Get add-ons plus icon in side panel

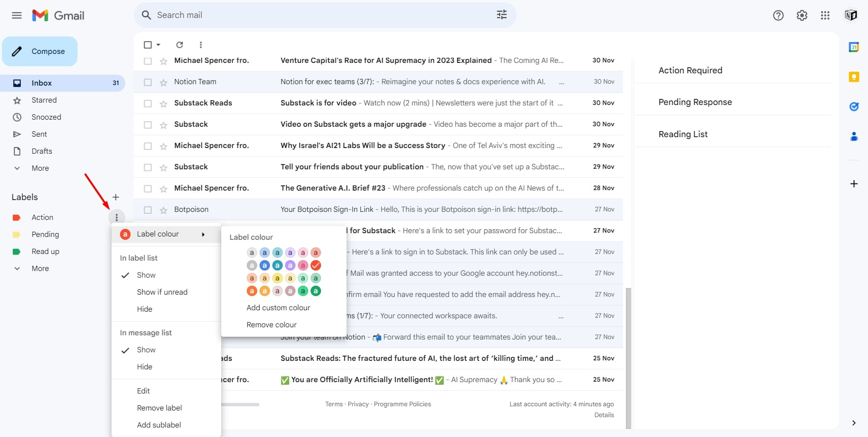pyautogui.click(x=854, y=184)
